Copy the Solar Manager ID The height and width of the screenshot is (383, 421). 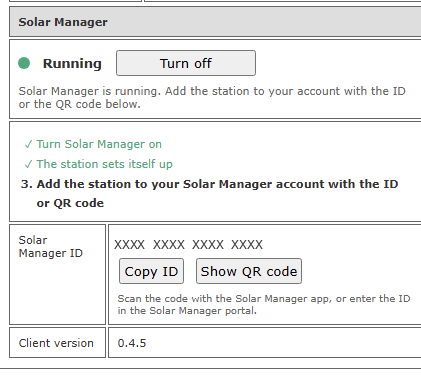[151, 271]
